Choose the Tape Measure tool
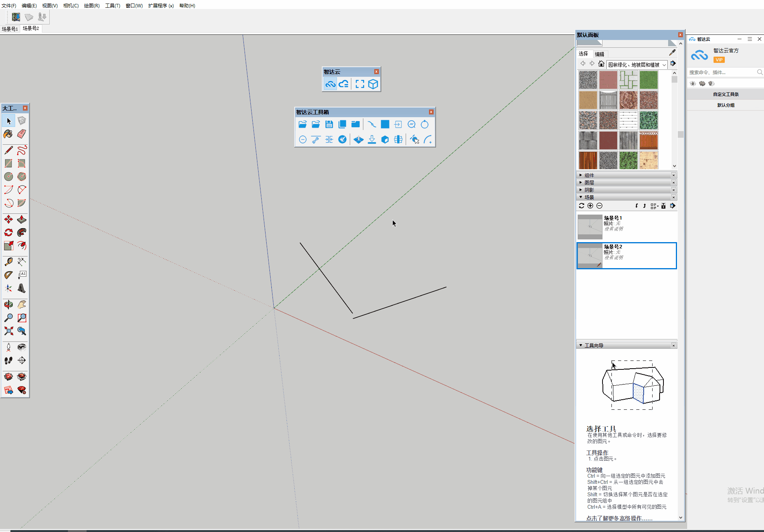This screenshot has width=764, height=532. (x=8, y=262)
